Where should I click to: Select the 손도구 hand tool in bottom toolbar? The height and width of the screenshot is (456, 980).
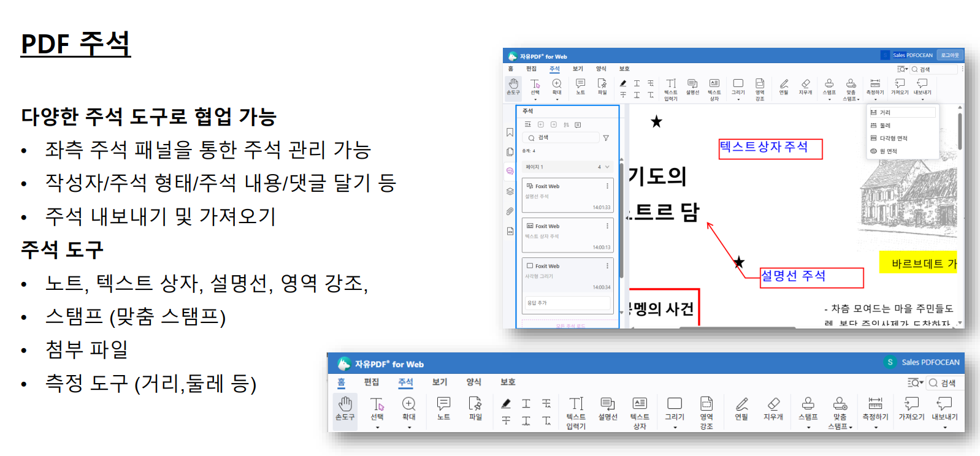[x=345, y=409]
